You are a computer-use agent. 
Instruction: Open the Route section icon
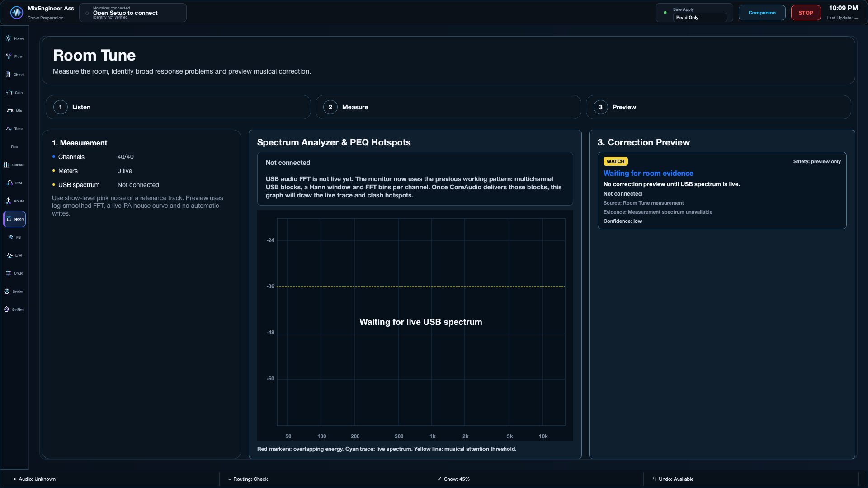click(9, 201)
